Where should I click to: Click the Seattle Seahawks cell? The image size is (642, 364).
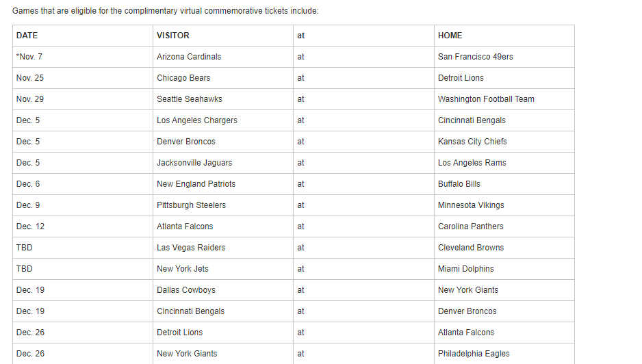223,99
